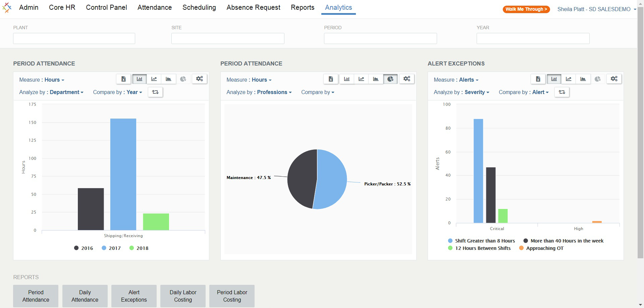Select bar chart view for the Professions chart
This screenshot has width=644, height=308.
coord(347,79)
